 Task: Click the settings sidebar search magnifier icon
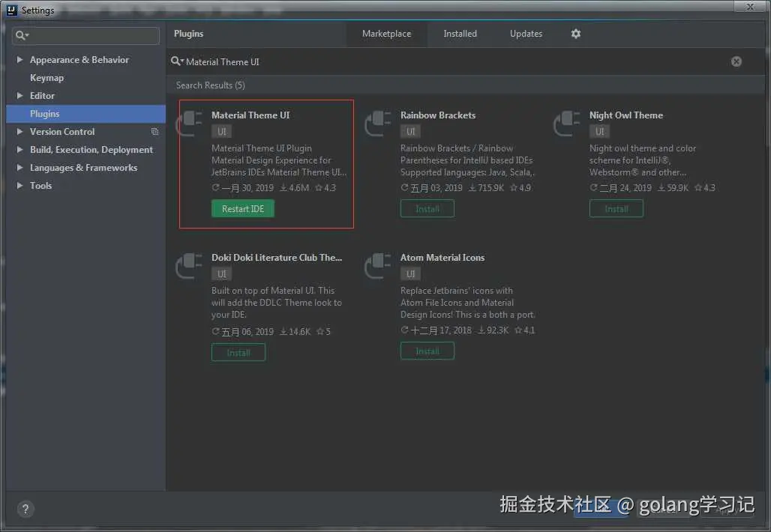point(22,35)
